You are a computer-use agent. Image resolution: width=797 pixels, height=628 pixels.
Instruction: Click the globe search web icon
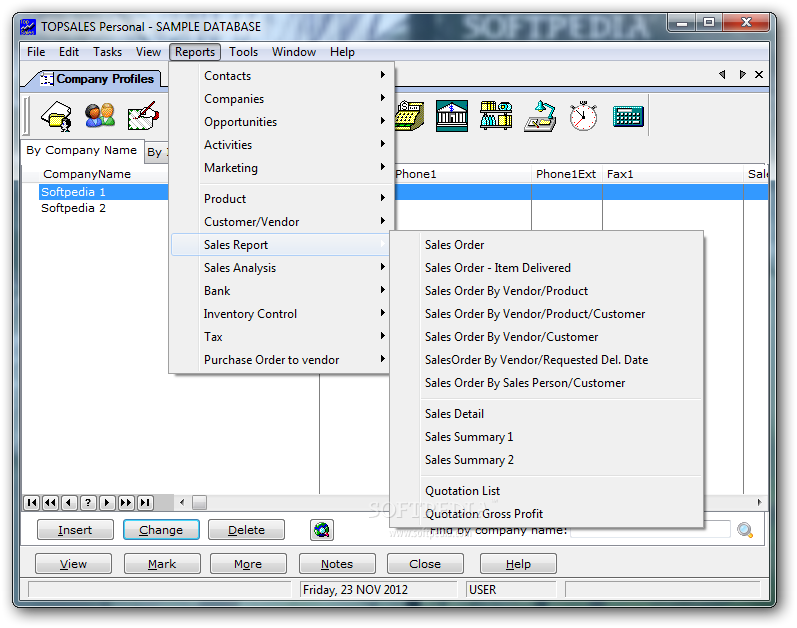322,530
